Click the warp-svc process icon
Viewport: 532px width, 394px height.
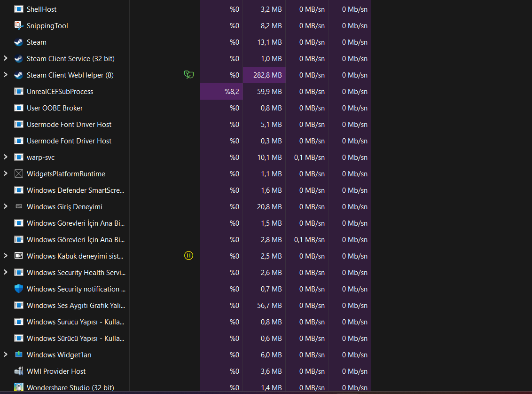pyautogui.click(x=19, y=157)
